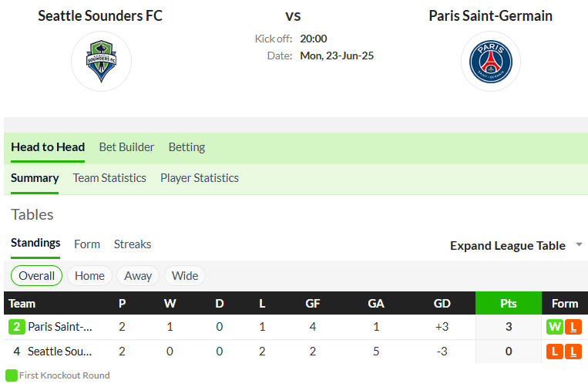Screen dimensions: 588x387
Task: Expand the league table arrow
Action: tap(579, 244)
